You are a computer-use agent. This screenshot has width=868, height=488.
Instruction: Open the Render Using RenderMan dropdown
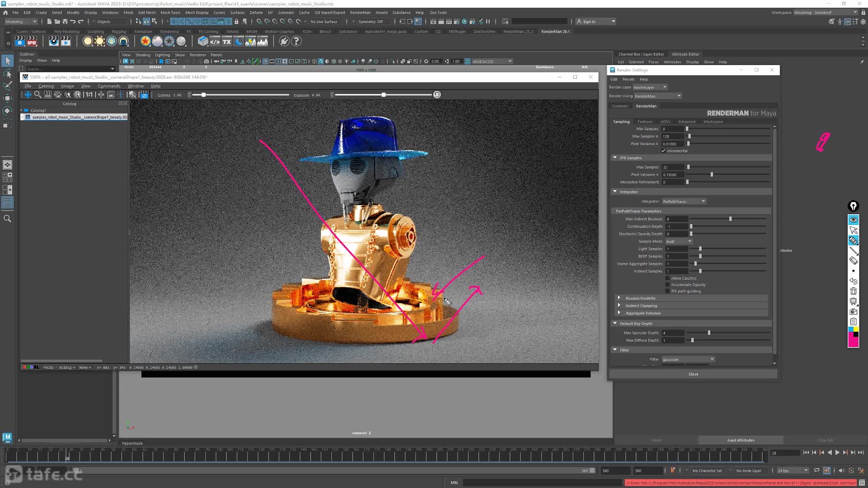(657, 96)
